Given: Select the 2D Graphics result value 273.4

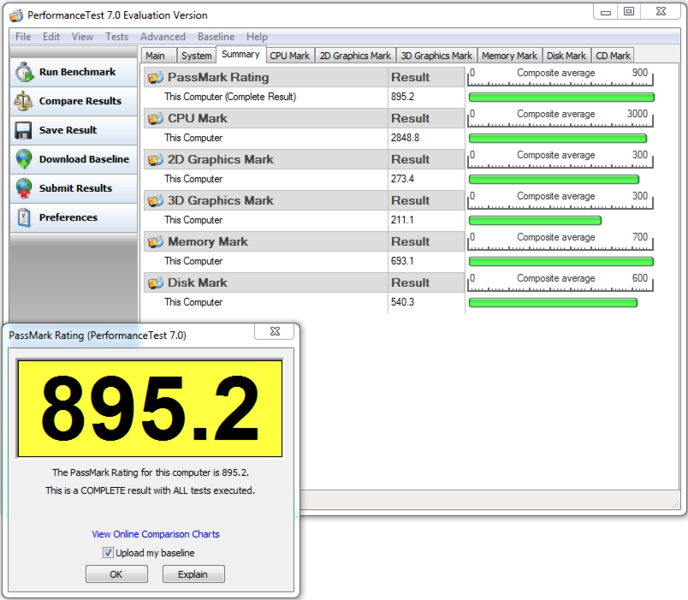Looking at the screenshot, I should 402,179.
